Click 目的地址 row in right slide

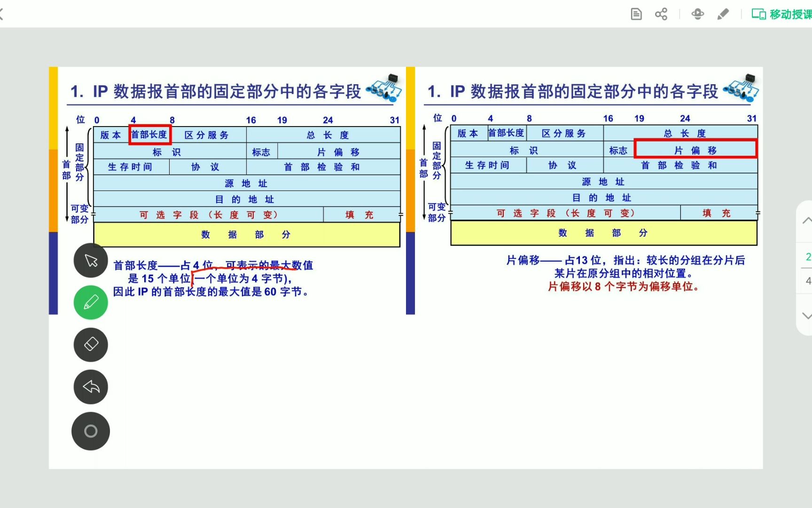[604, 197]
